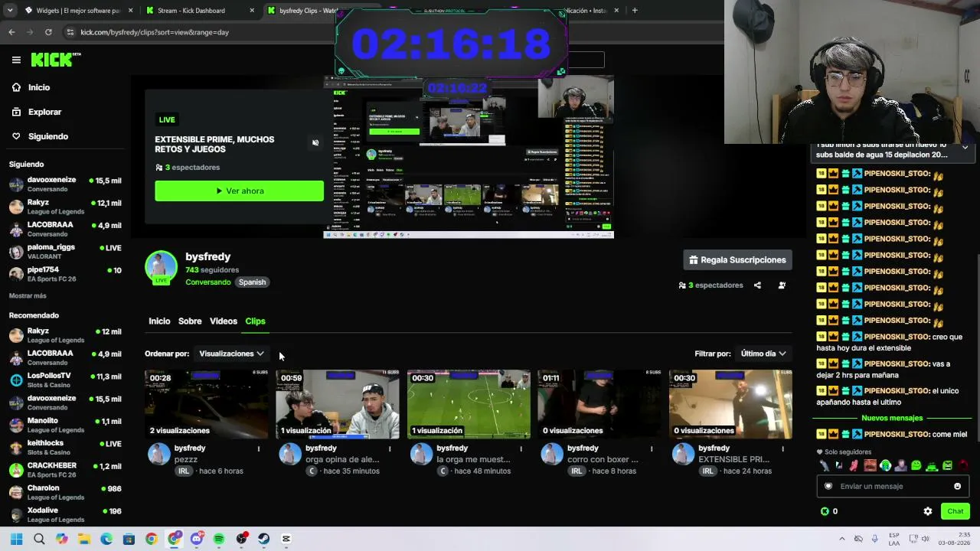The image size is (980, 551).
Task: Open options for the 'corro con boxer' clip
Action: pyautogui.click(x=652, y=448)
